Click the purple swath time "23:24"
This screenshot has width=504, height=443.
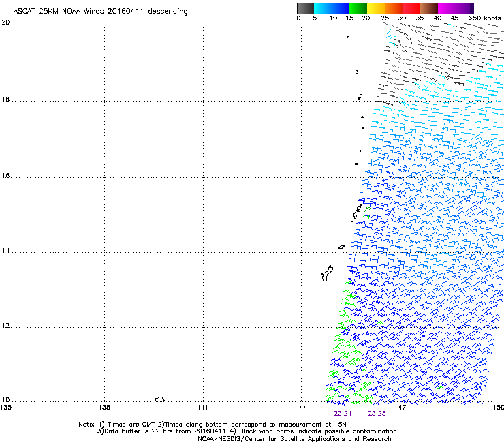coord(343,414)
